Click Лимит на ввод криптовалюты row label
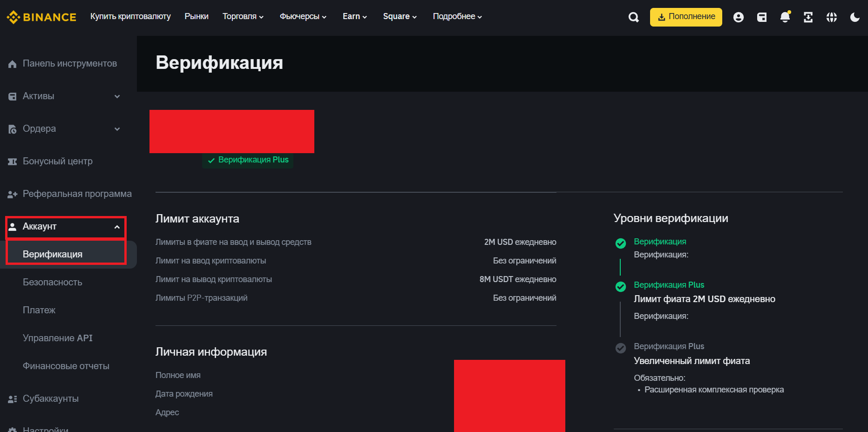The height and width of the screenshot is (432, 868). point(210,261)
